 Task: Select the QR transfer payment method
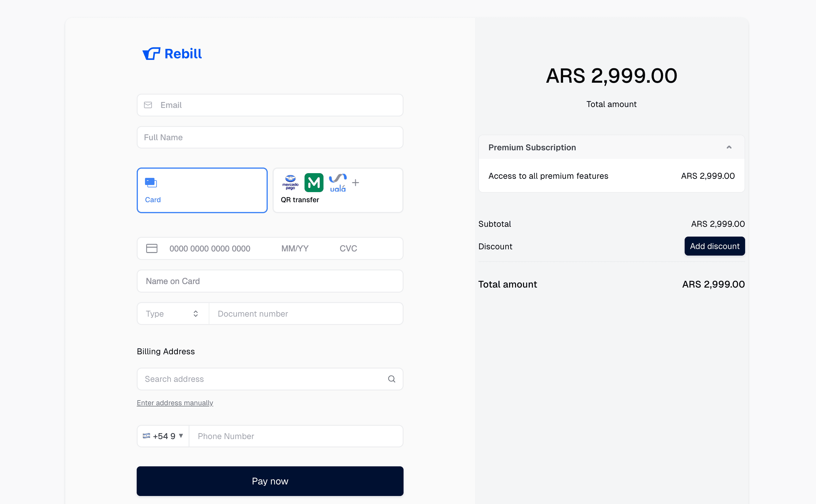click(x=338, y=190)
